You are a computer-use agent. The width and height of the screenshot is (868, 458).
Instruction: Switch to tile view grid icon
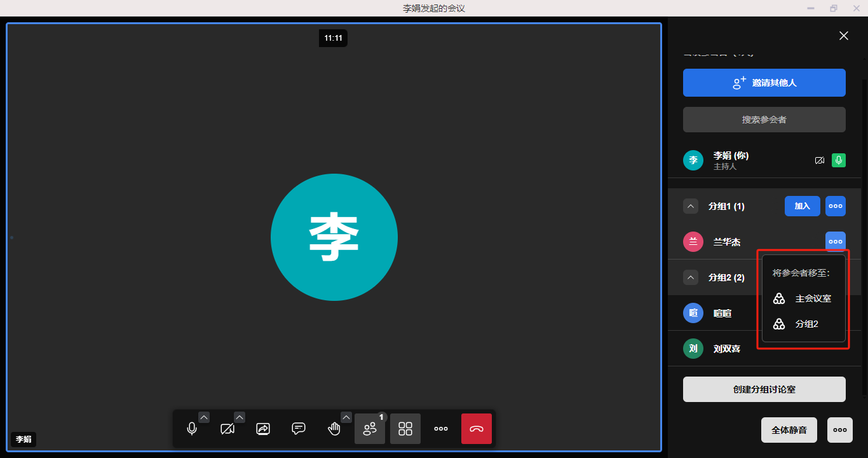[x=405, y=429]
